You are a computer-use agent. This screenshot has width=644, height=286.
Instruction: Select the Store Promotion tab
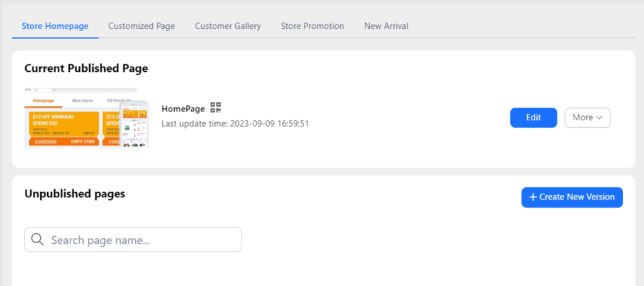312,26
